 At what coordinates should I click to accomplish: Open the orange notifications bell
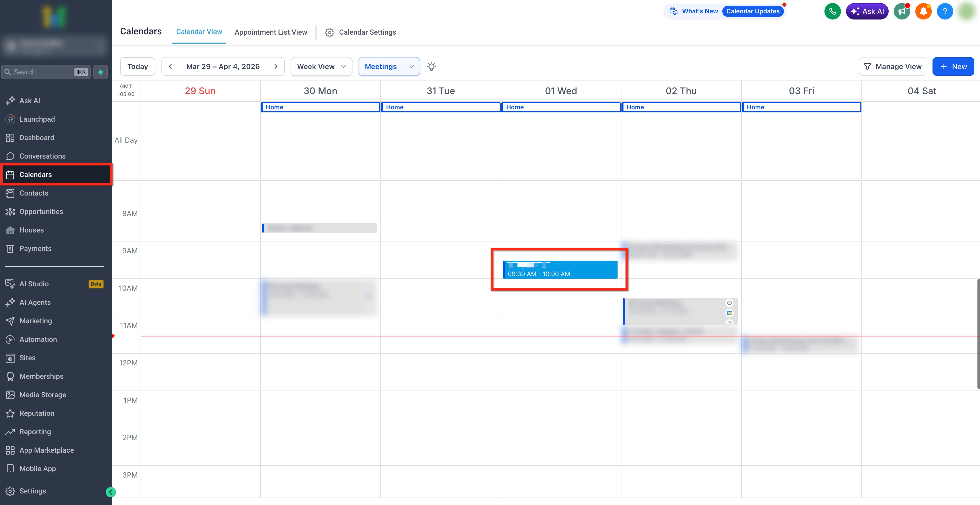[x=923, y=11]
